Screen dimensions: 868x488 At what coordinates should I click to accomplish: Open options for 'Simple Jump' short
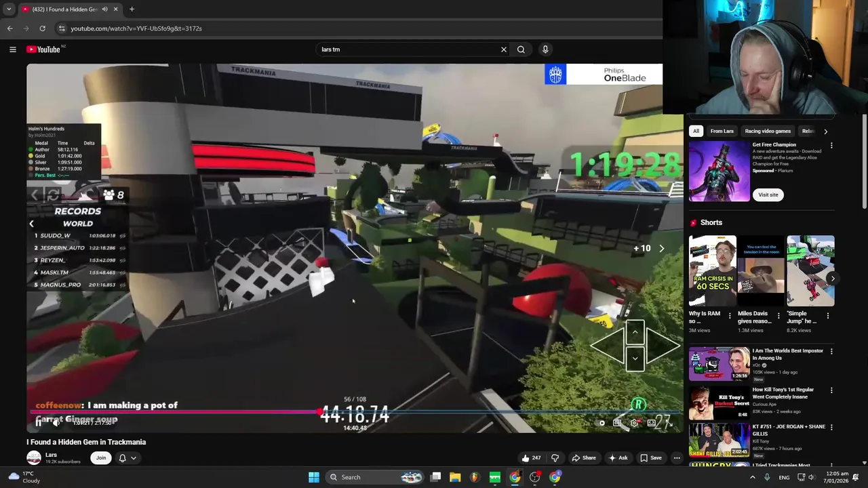click(827, 316)
